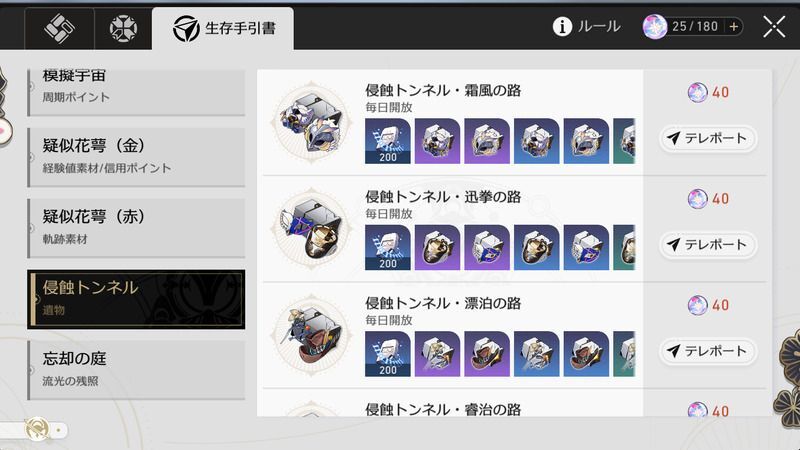Click the plus icon to add Trailblaze Power

734,27
